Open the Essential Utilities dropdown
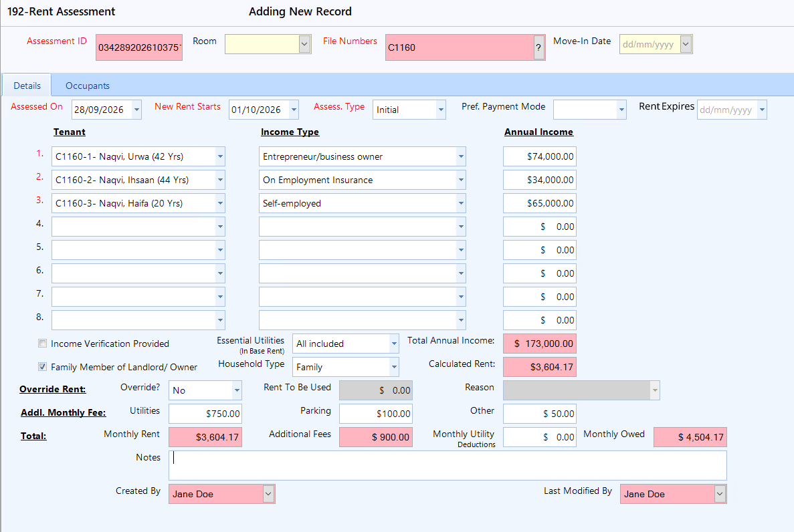The image size is (794, 532). (394, 344)
